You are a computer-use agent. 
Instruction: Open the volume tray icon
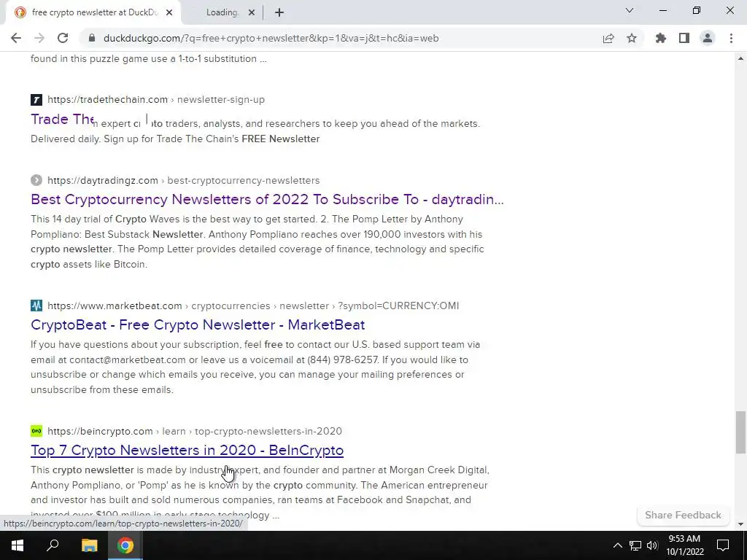point(652,545)
